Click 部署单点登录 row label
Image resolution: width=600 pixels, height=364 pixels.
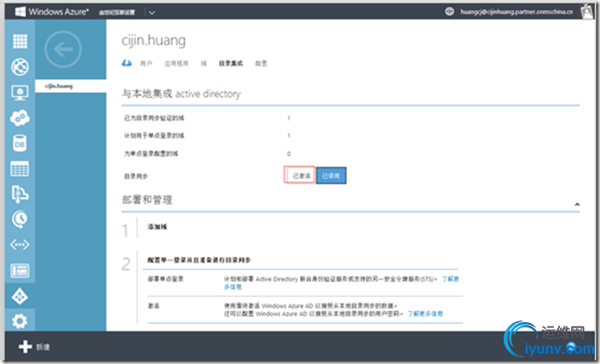tap(166, 279)
